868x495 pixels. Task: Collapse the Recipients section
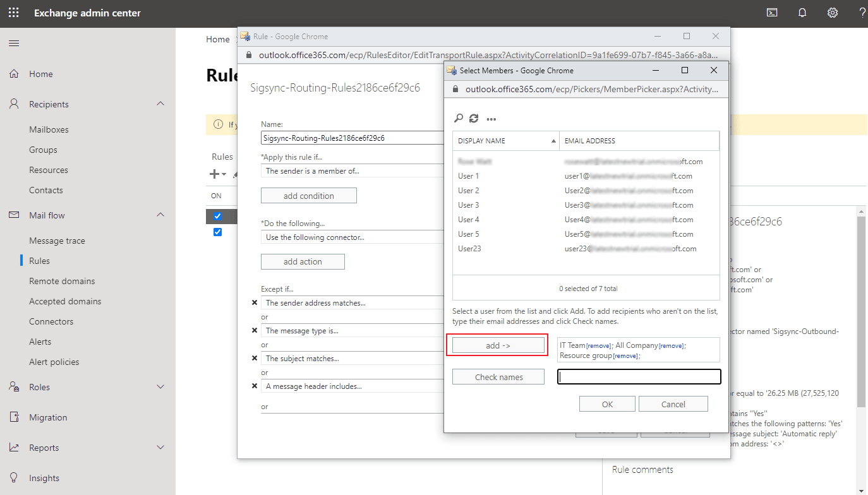(160, 104)
